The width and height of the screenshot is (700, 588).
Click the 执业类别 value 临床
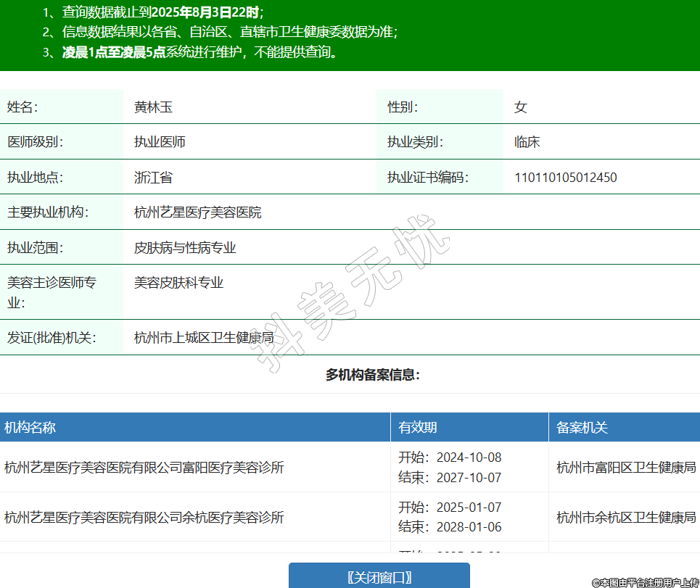(x=527, y=142)
